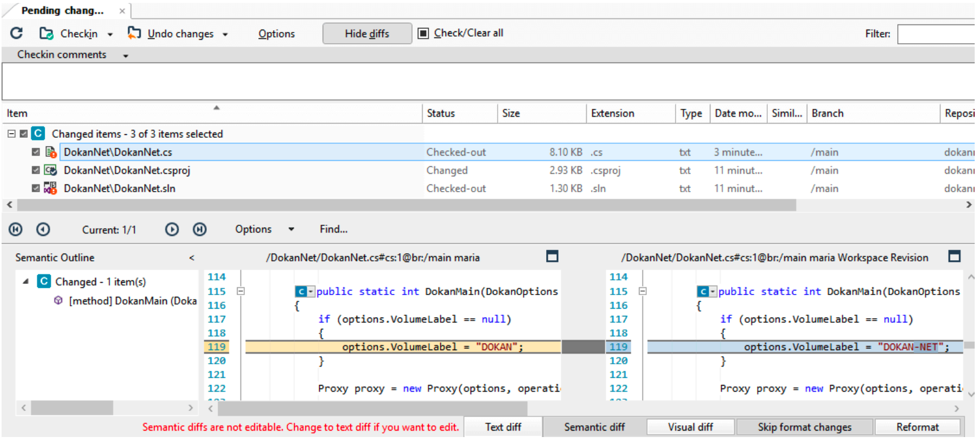
Task: Go to next difference
Action: pos(172,229)
